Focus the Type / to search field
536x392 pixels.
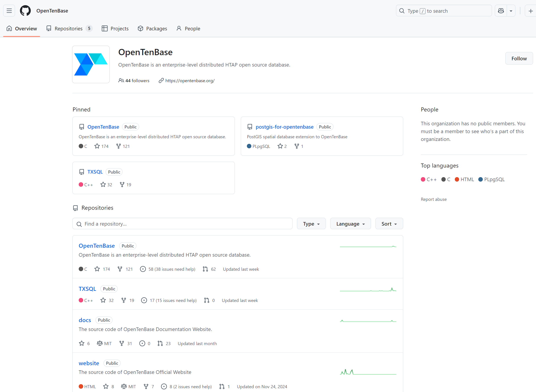pos(444,11)
